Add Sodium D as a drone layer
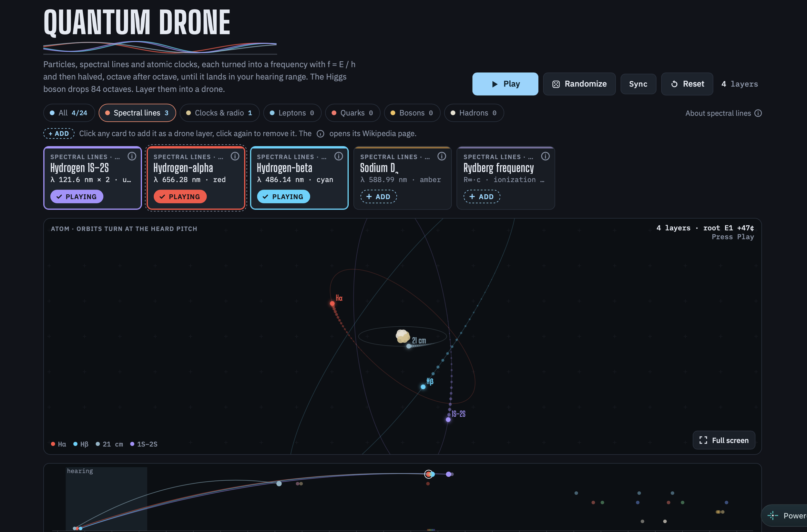 coord(378,197)
